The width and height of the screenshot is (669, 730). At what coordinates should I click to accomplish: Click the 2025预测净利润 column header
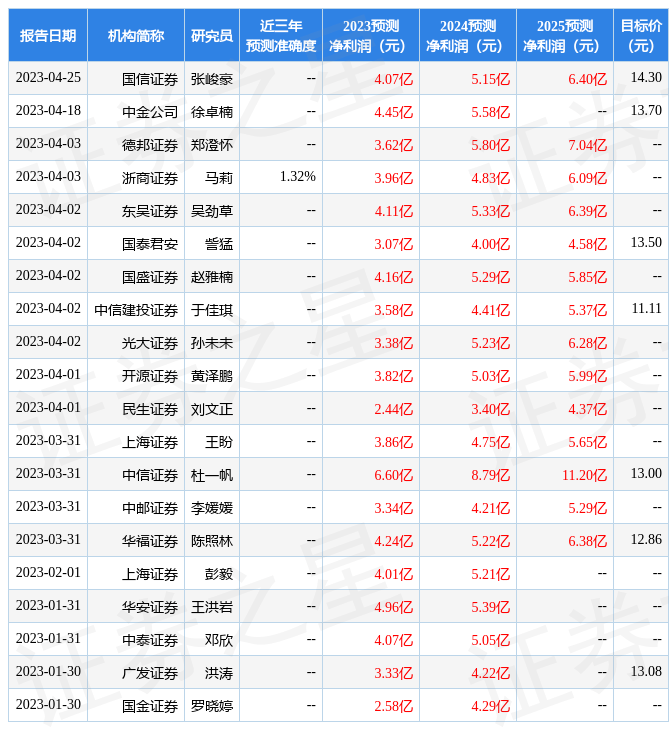click(x=565, y=36)
